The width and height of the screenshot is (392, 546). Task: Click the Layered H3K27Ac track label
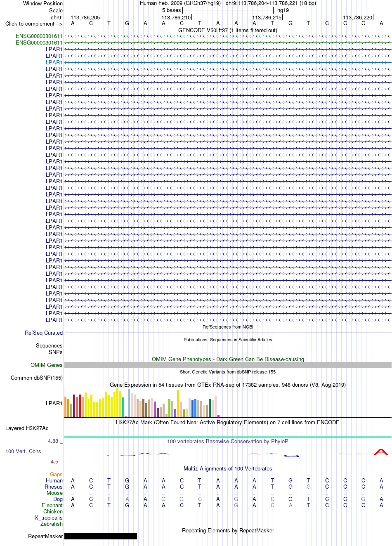[x=27, y=428]
